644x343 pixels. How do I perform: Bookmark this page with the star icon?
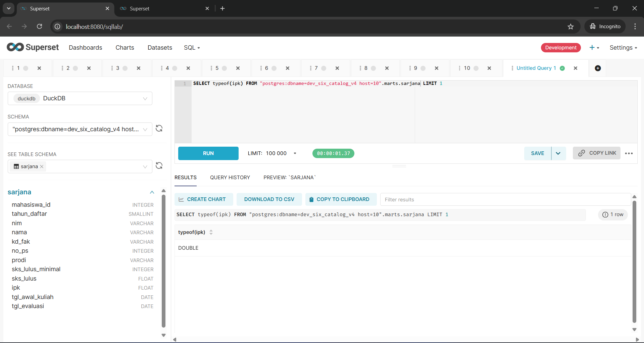[571, 27]
